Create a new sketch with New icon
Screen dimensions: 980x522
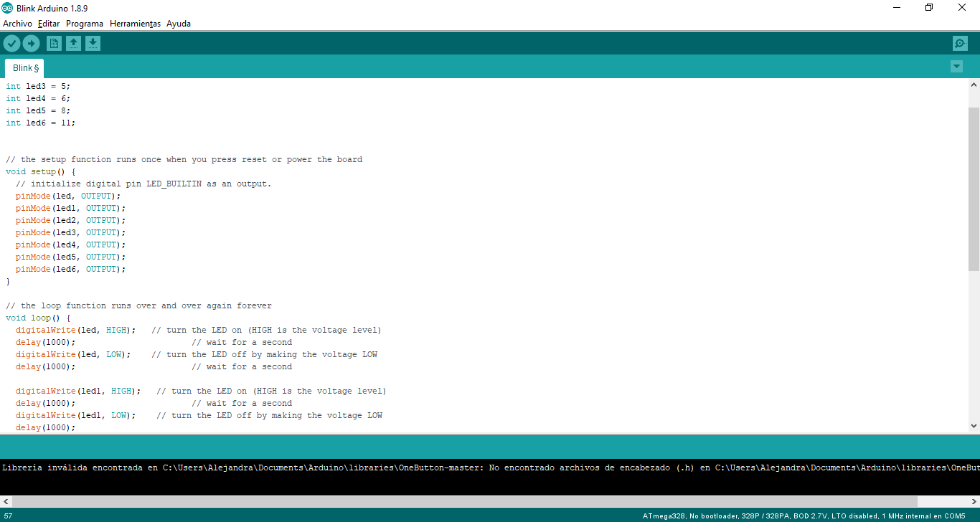54,44
